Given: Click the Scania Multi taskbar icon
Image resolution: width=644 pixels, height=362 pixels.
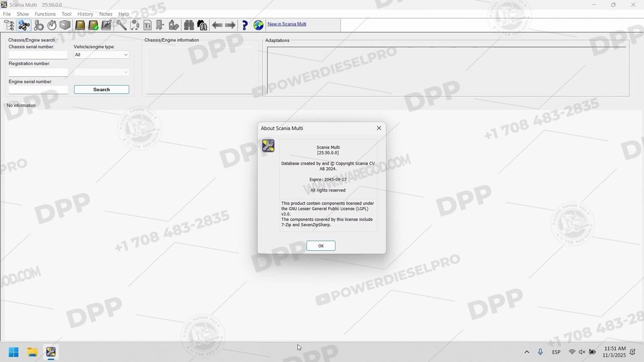Looking at the screenshot, I should (51, 352).
